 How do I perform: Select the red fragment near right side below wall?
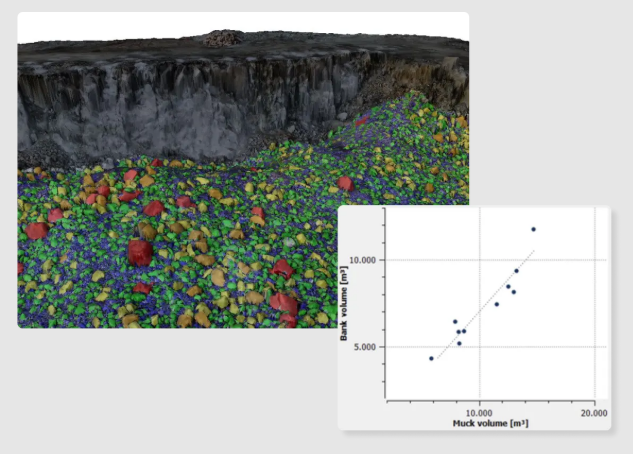click(x=345, y=184)
